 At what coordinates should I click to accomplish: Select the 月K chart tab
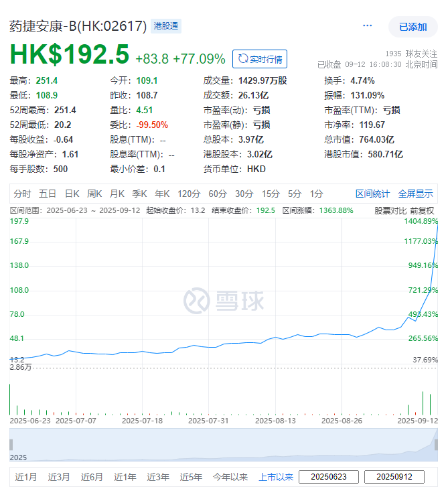pos(117,194)
